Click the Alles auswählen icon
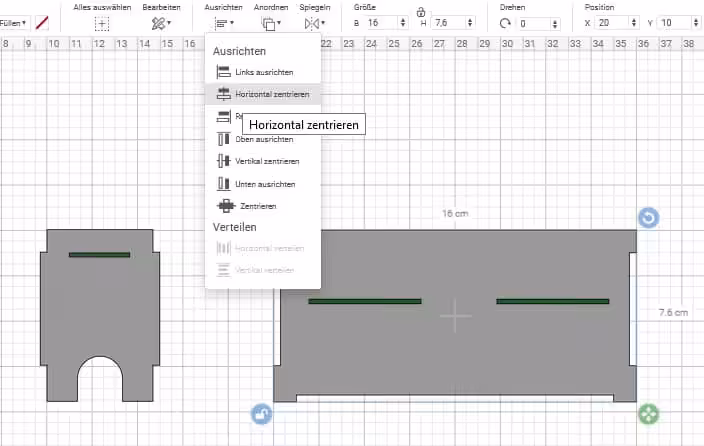 coord(102,22)
